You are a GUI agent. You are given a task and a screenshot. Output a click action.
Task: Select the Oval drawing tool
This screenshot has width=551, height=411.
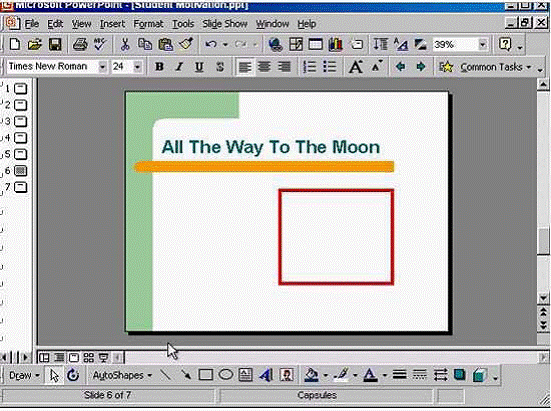[x=226, y=375]
